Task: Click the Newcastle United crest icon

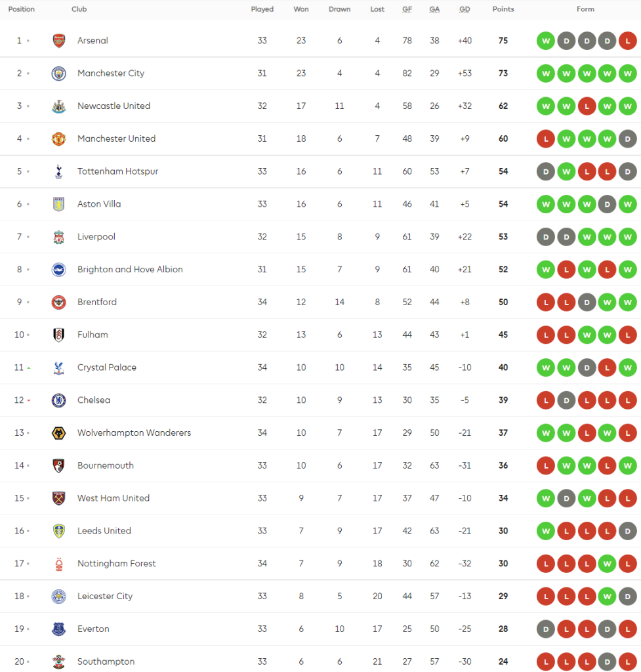Action: (x=59, y=106)
